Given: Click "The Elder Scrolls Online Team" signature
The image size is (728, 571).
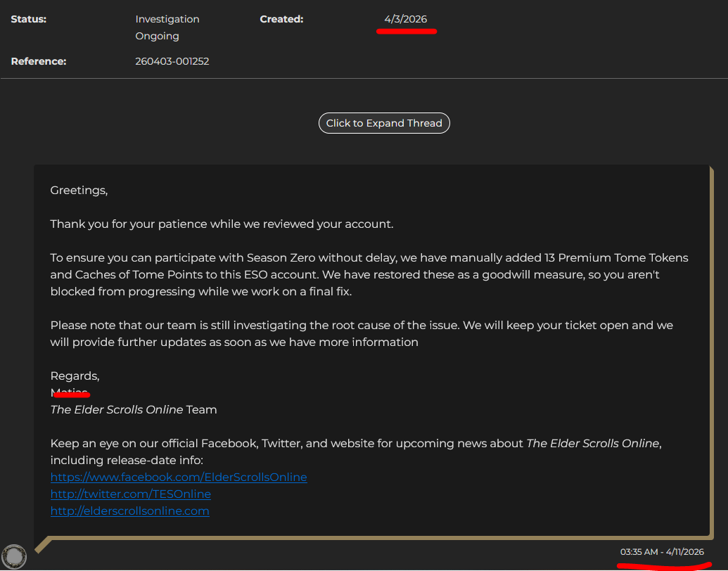Looking at the screenshot, I should 134,409.
